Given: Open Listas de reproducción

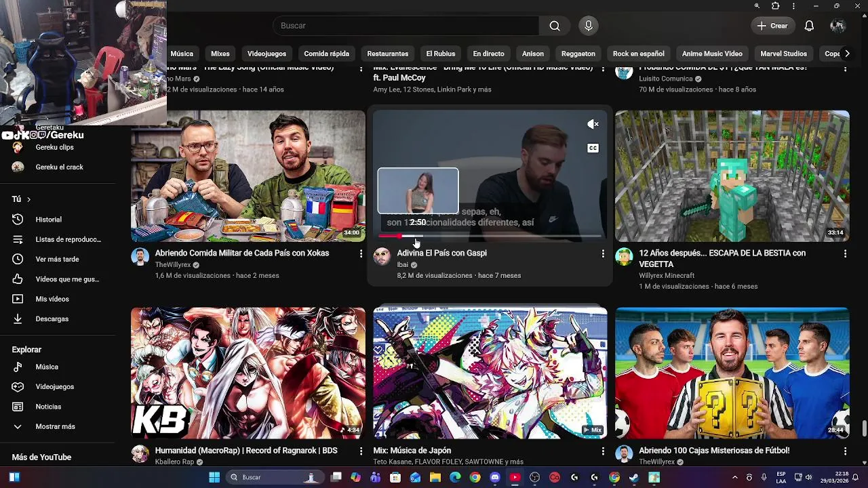Looking at the screenshot, I should pyautogui.click(x=68, y=239).
